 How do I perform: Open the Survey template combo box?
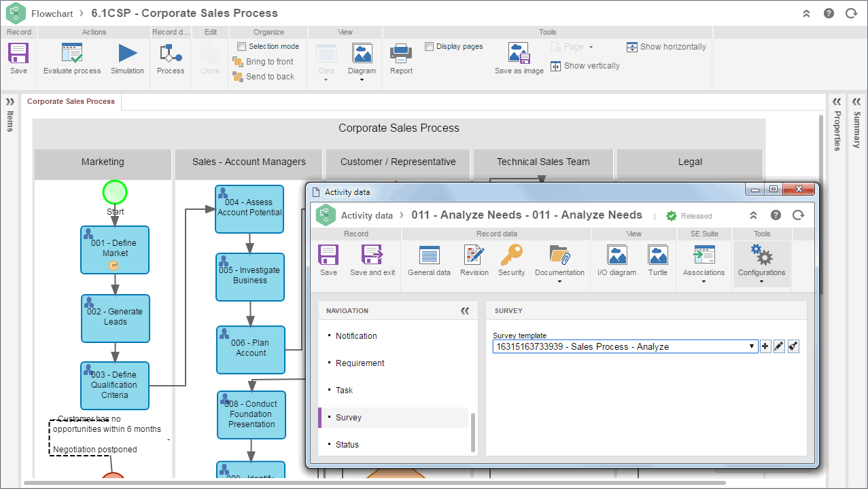pos(625,346)
